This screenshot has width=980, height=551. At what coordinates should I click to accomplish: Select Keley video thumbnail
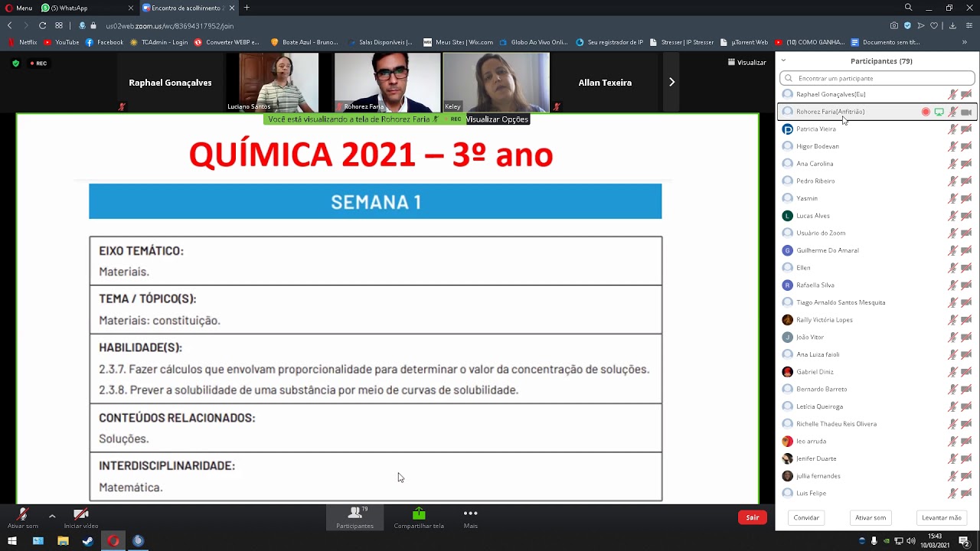coord(496,82)
